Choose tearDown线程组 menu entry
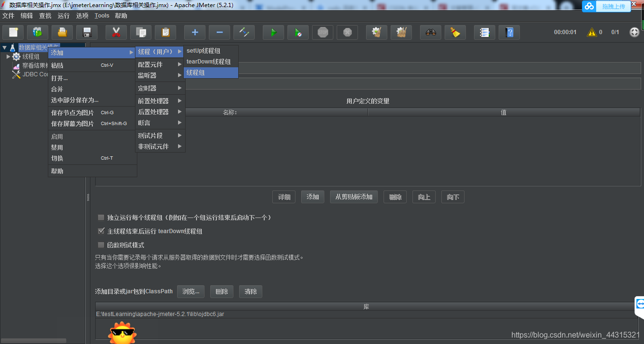644x344 pixels. (x=211, y=62)
